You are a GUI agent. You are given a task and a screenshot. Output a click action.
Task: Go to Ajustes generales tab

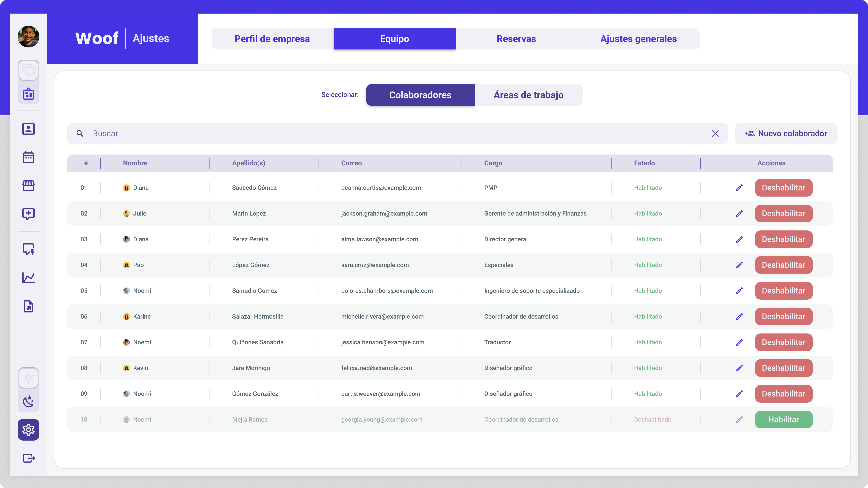pyautogui.click(x=638, y=39)
